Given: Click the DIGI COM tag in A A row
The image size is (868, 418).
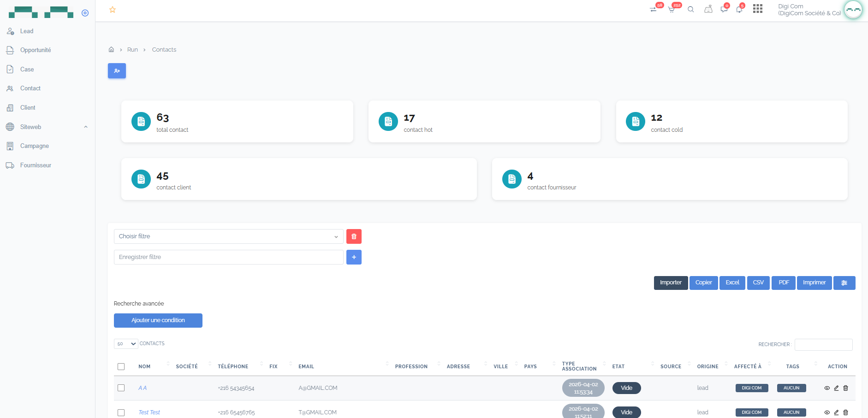Looking at the screenshot, I should (752, 388).
